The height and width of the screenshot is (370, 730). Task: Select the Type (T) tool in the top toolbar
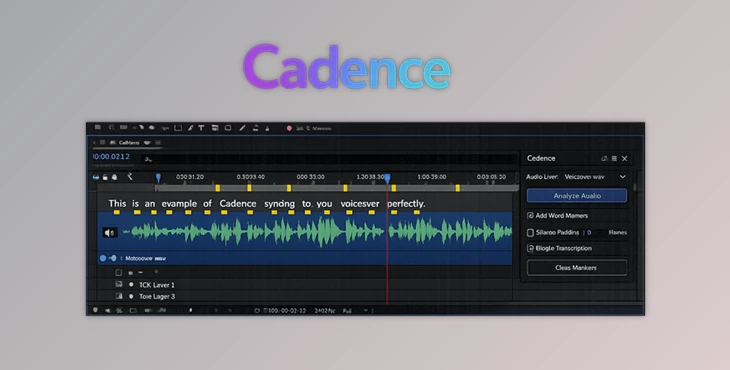pyautogui.click(x=202, y=128)
